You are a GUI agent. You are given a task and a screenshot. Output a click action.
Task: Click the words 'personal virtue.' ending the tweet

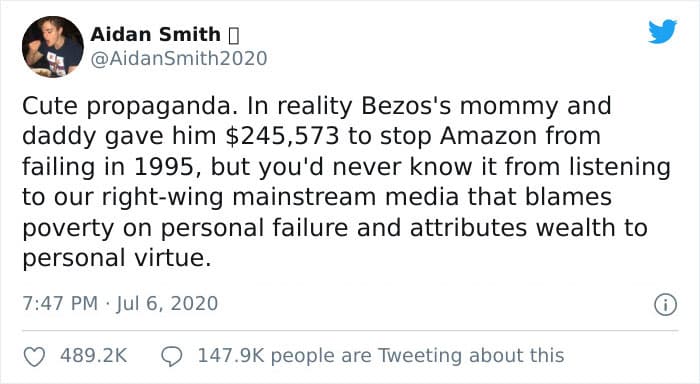[117, 259]
